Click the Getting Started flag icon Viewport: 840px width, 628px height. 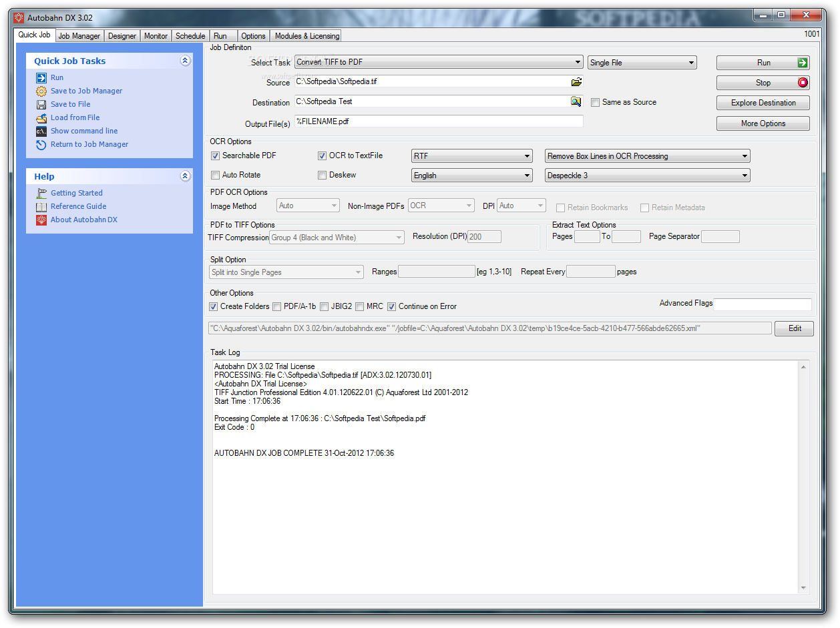(x=41, y=193)
